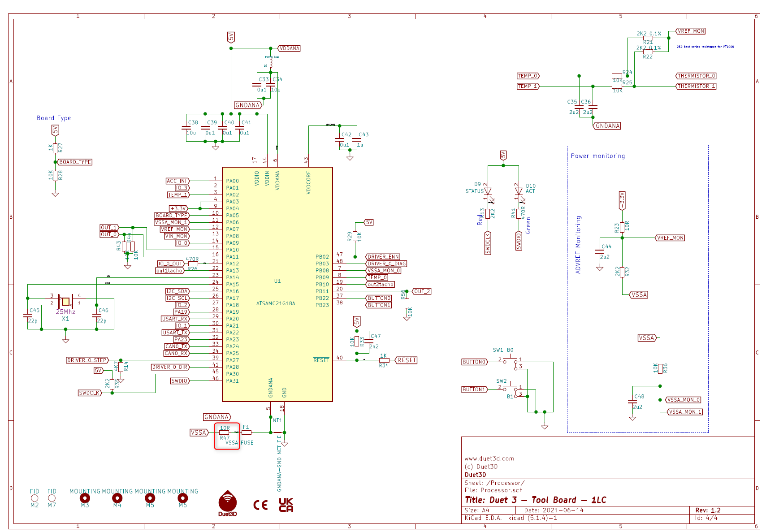The height and width of the screenshot is (532, 766).
Task: Click the DRIVER_0_DIR net label
Action: coord(170,367)
